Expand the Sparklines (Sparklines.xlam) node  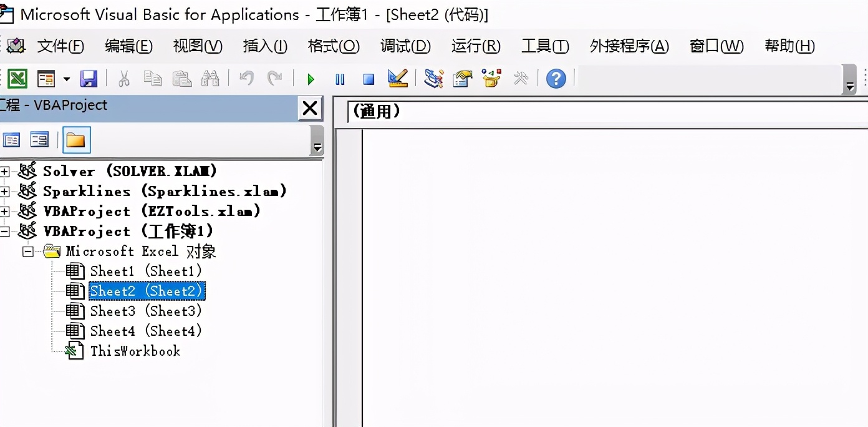coord(4,192)
